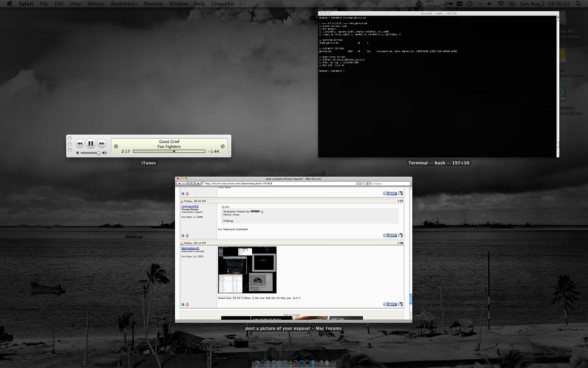This screenshot has height=368, width=588.
Task: Click the memory chip menu bar icon
Action: pyautogui.click(x=459, y=4)
